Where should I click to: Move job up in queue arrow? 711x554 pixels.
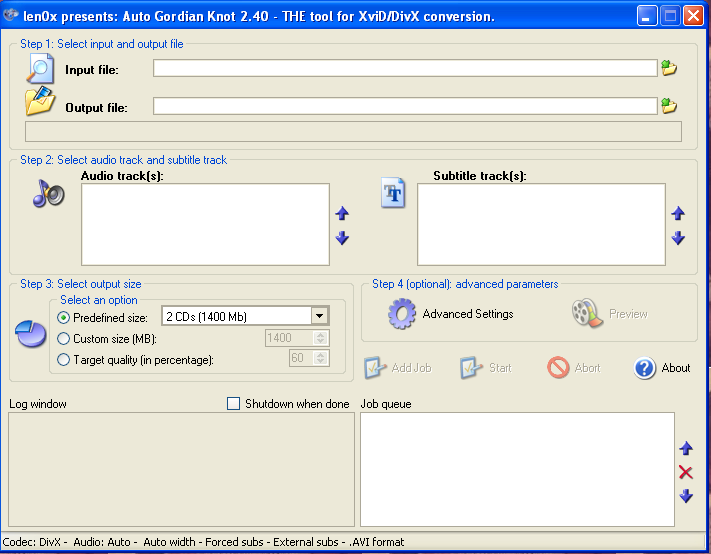(686, 448)
